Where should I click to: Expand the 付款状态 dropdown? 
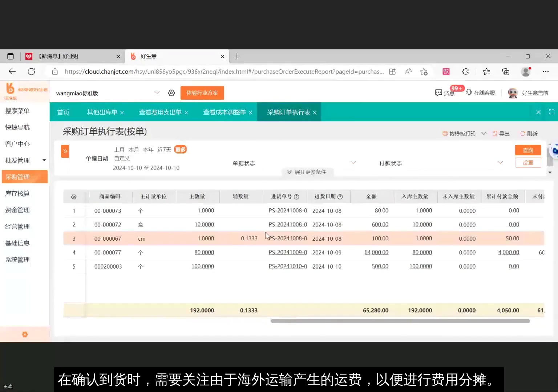click(x=500, y=163)
